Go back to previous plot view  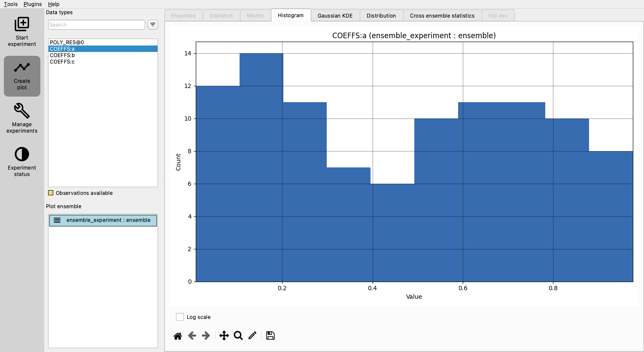(x=192, y=336)
